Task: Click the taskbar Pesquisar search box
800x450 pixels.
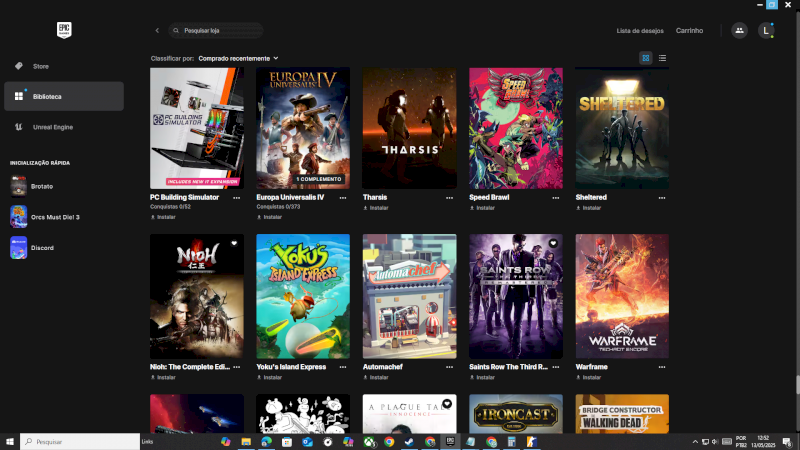Action: [80, 442]
